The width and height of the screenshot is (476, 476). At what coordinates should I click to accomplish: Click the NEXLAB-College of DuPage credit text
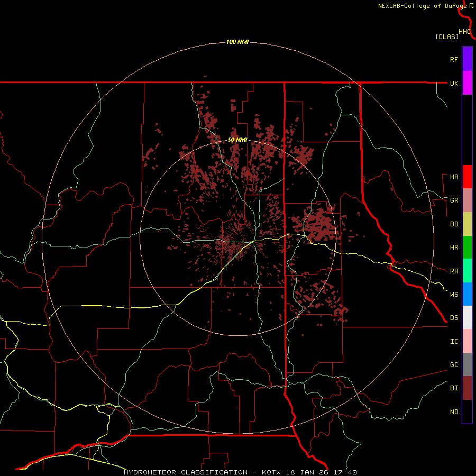coord(422,6)
